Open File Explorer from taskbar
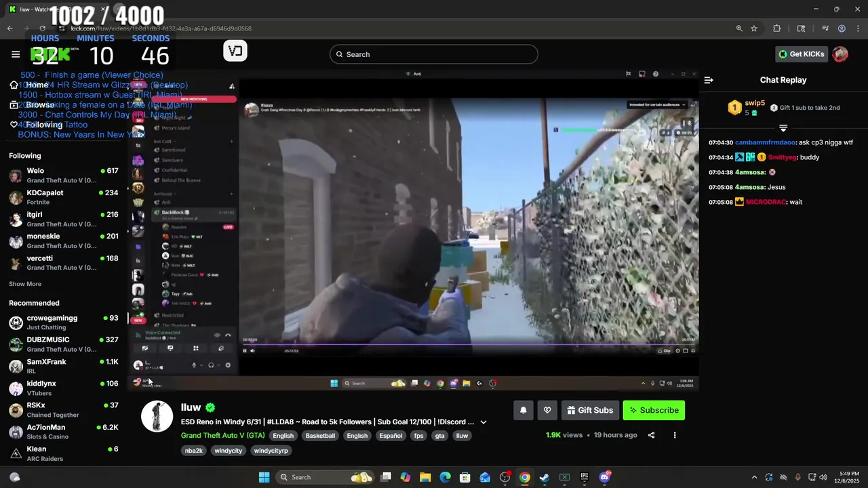The height and width of the screenshot is (488, 868). point(425,477)
